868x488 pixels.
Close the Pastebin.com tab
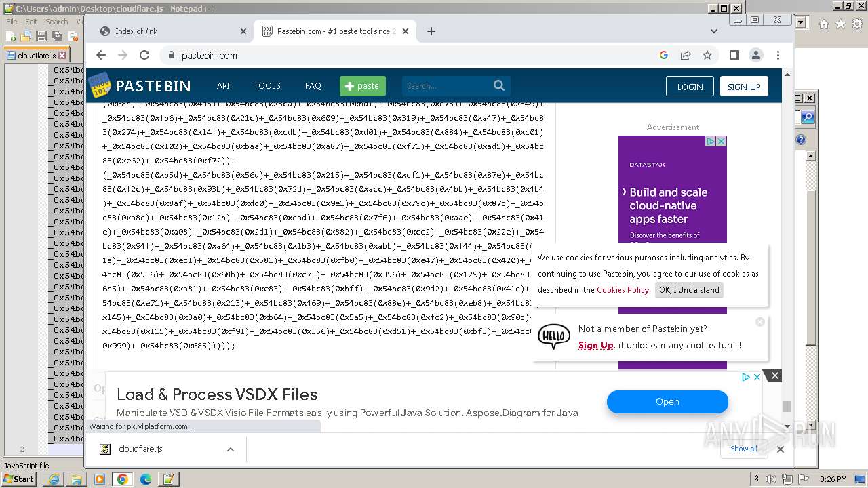click(406, 31)
